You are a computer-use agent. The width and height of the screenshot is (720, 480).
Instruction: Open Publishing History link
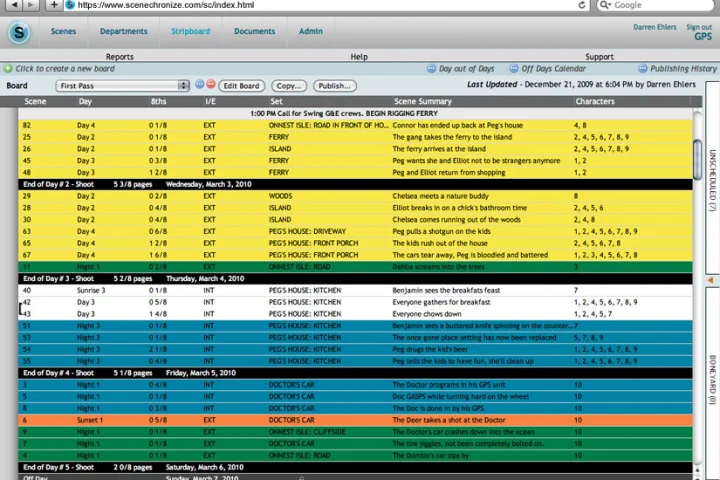pos(683,68)
